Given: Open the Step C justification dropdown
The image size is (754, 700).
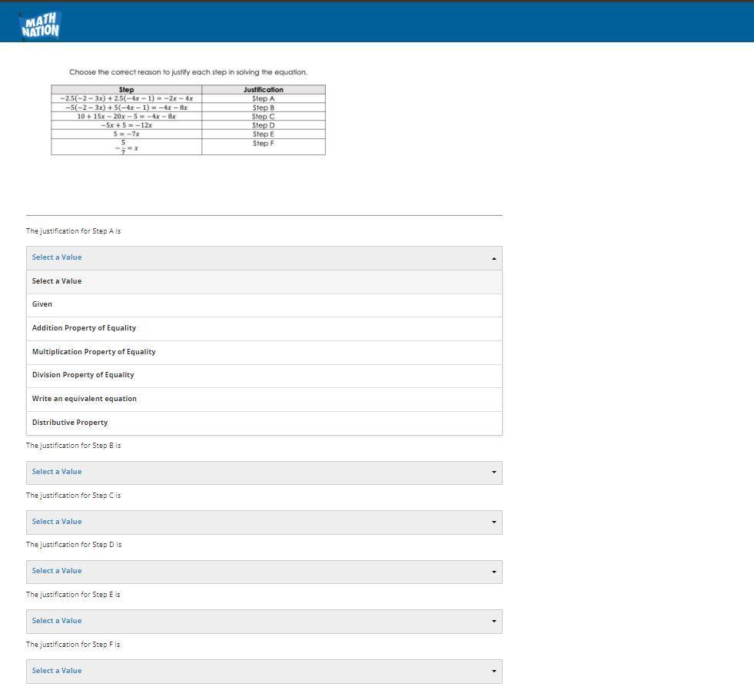Looking at the screenshot, I should tap(264, 522).
